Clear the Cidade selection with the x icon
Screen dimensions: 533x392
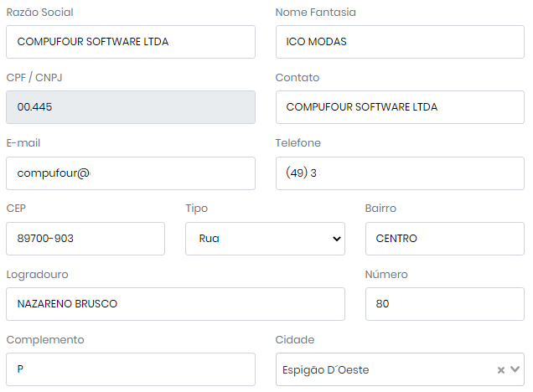pyautogui.click(x=500, y=369)
